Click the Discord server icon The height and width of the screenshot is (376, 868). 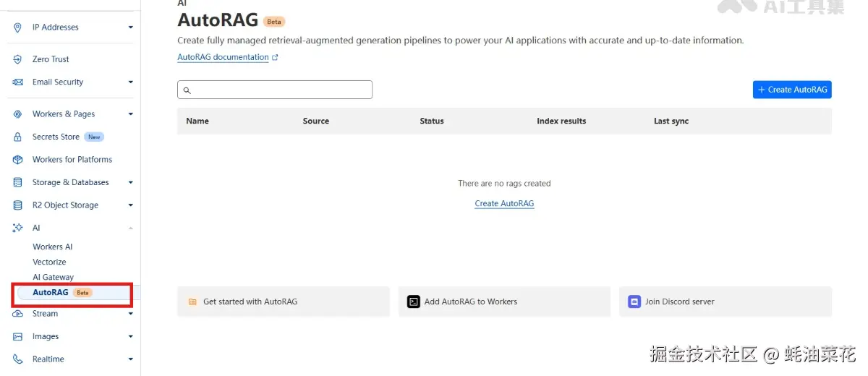point(634,302)
